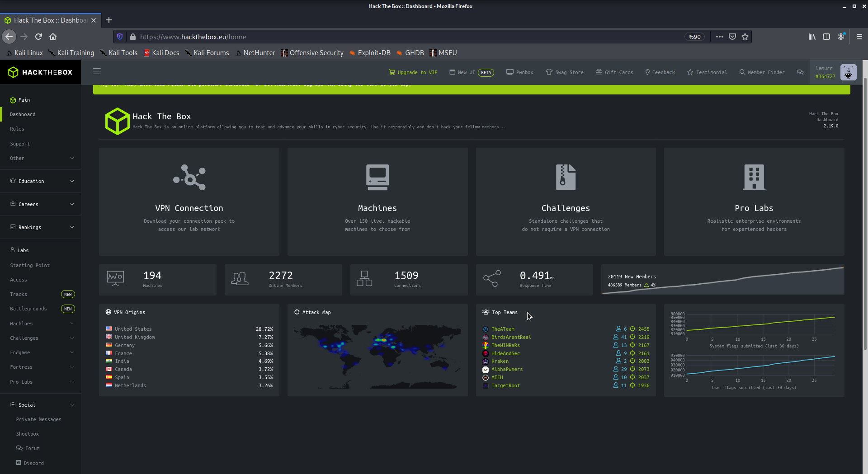Open Firefox library icon
The width and height of the screenshot is (868, 474).
pyautogui.click(x=812, y=37)
